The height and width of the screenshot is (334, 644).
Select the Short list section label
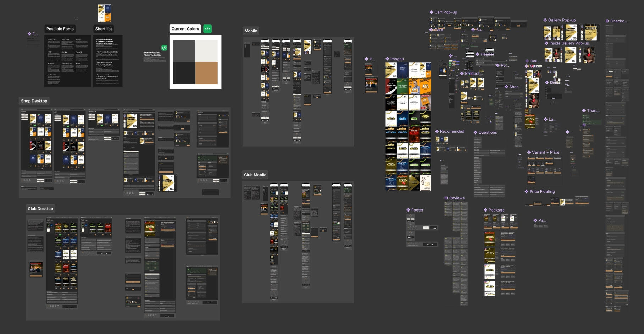104,29
